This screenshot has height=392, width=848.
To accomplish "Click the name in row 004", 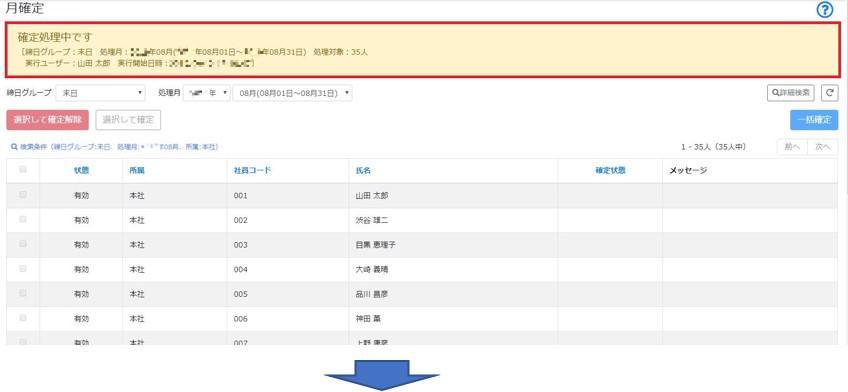I will (372, 269).
